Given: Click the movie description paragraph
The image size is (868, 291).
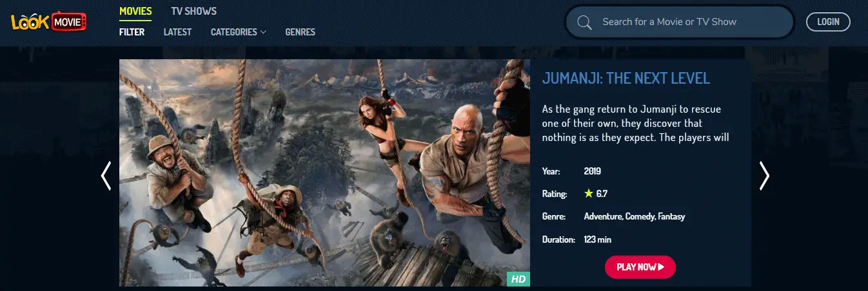Looking at the screenshot, I should pyautogui.click(x=635, y=123).
